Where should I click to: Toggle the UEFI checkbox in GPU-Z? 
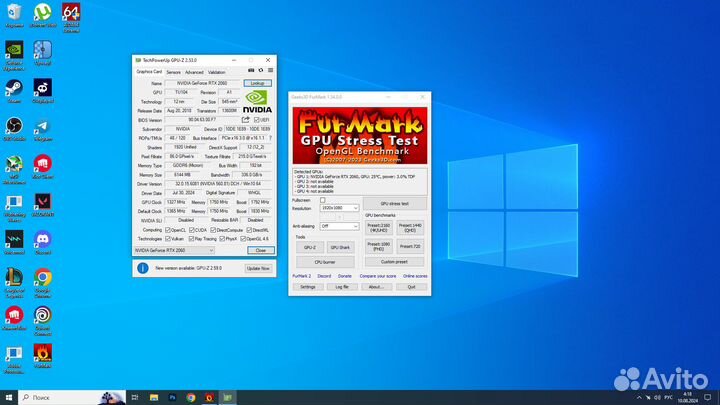point(257,120)
